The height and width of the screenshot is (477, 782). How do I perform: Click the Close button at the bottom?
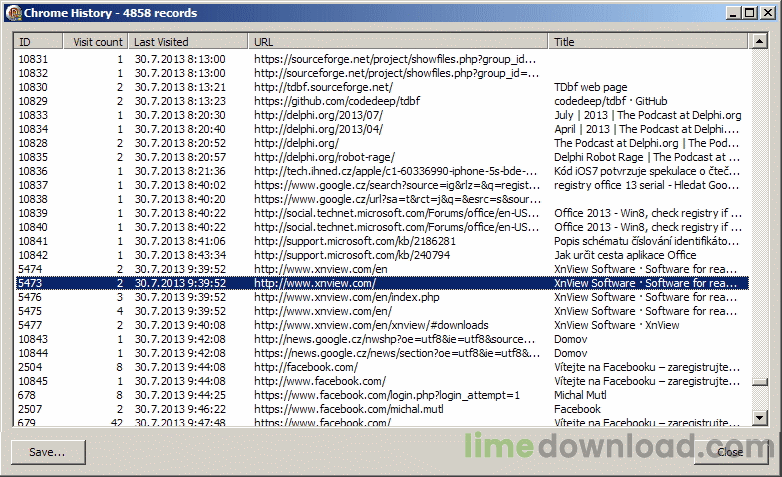point(730,452)
